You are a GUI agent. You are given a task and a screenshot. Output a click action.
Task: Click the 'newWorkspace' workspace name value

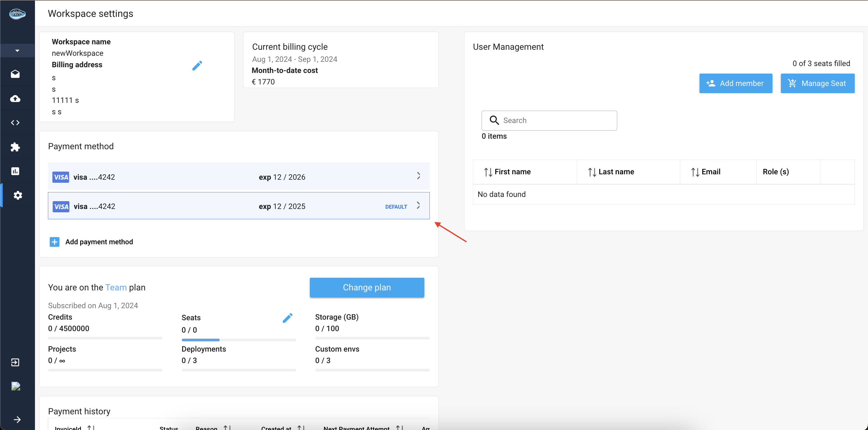(x=77, y=53)
